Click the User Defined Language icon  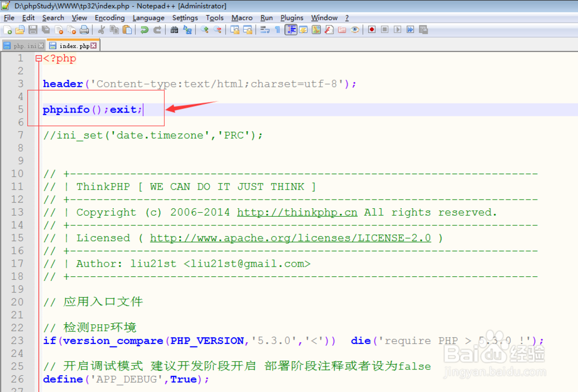click(x=303, y=30)
